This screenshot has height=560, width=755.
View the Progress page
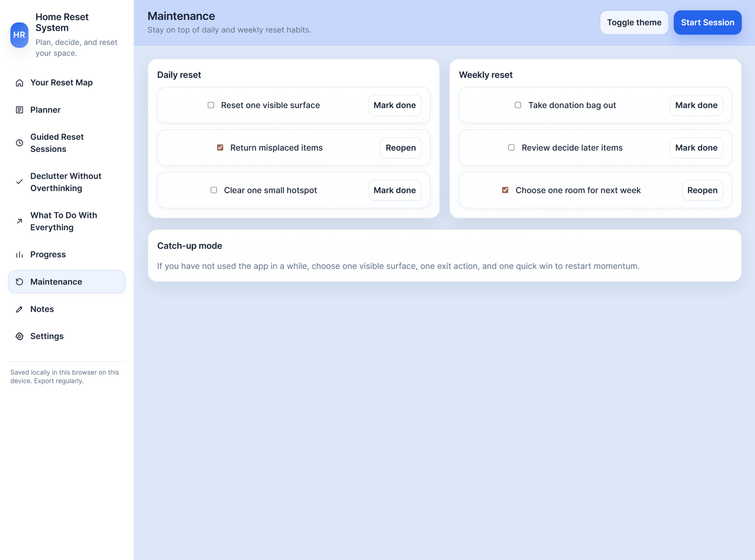67,255
